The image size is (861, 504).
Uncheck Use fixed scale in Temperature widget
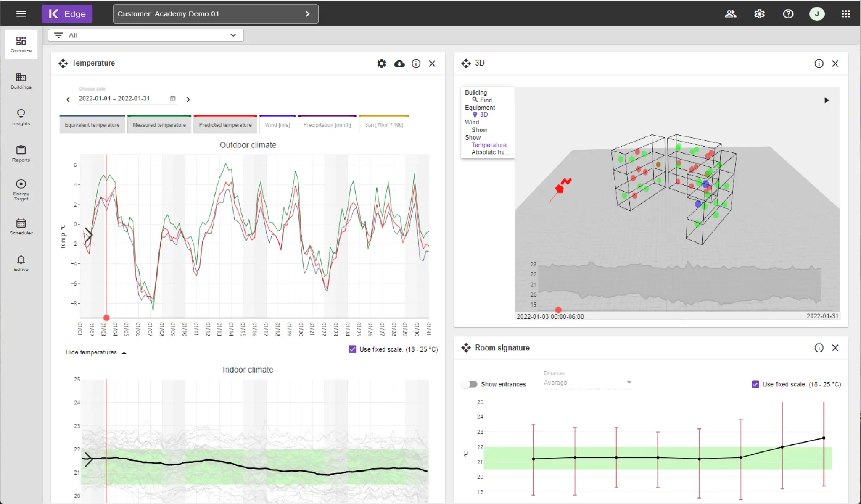pyautogui.click(x=352, y=349)
